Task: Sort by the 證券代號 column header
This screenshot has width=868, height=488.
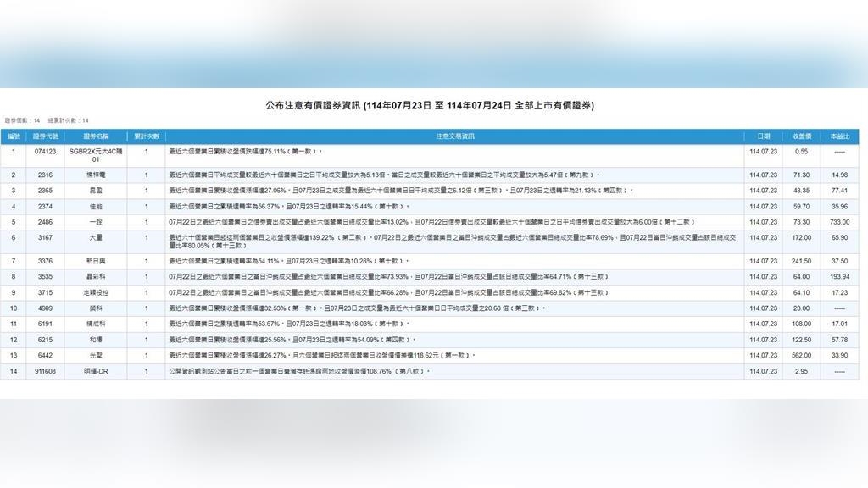Action: coord(45,136)
